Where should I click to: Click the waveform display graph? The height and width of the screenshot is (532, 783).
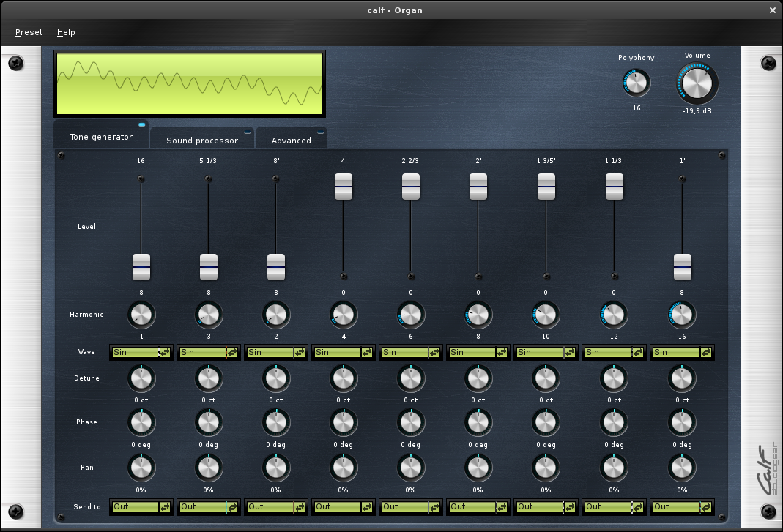[189, 83]
